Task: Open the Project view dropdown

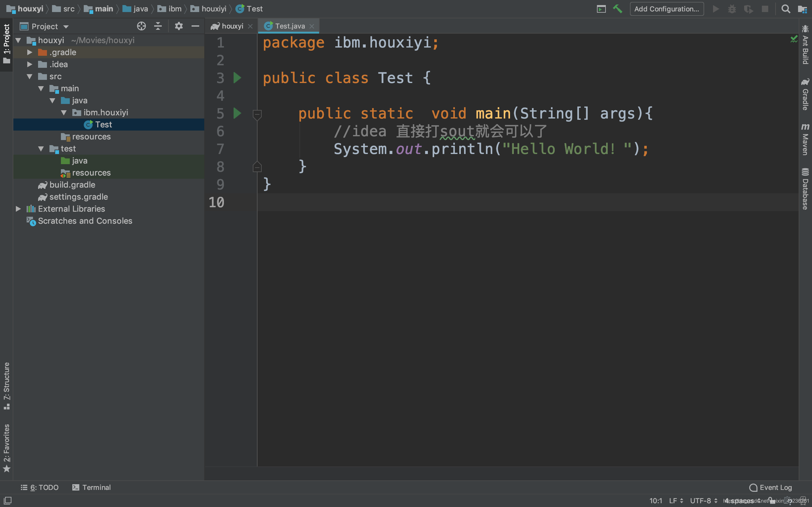Action: [66, 27]
